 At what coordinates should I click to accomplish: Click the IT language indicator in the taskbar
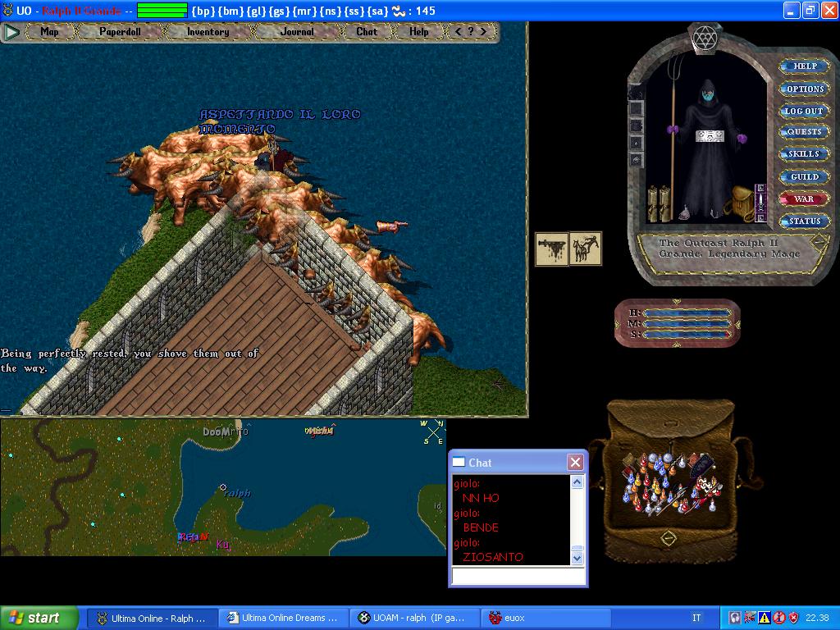point(696,619)
